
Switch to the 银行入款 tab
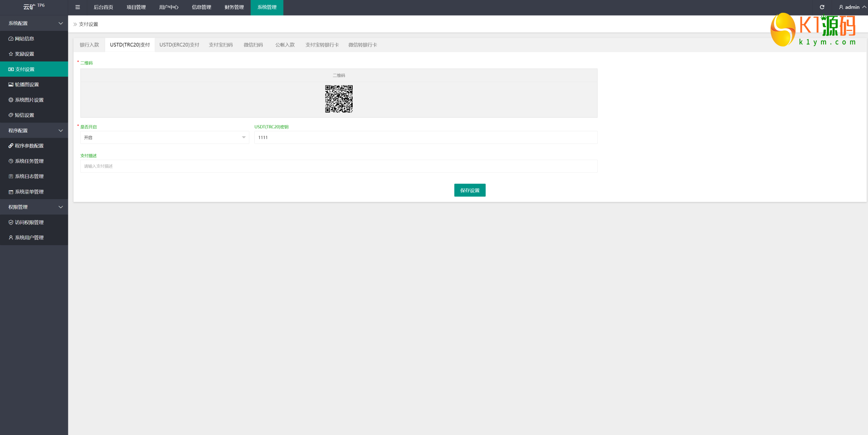pos(89,45)
